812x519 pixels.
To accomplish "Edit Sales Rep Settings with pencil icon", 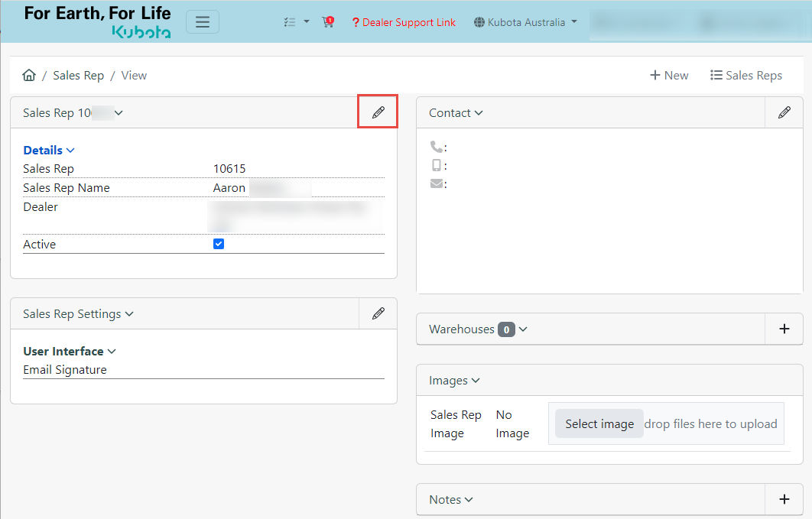I will pos(378,313).
